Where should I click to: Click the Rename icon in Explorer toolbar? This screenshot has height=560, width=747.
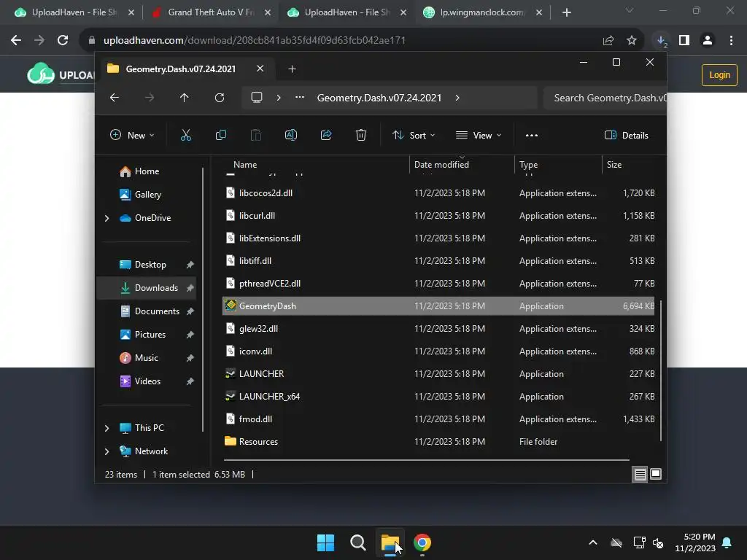click(291, 135)
